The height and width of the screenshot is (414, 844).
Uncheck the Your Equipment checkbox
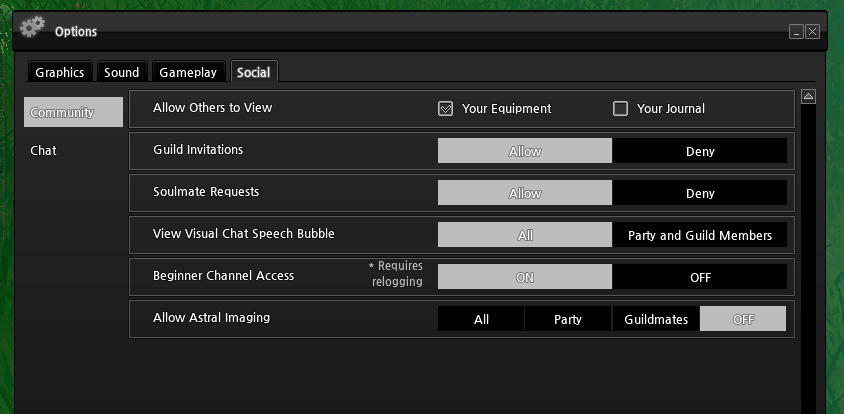[446, 109]
